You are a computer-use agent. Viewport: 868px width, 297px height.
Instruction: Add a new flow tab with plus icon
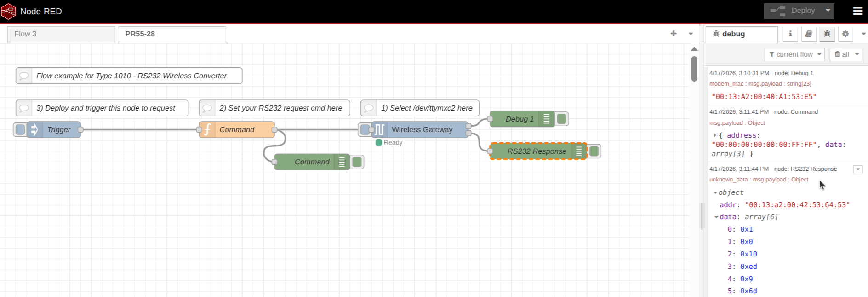click(674, 34)
